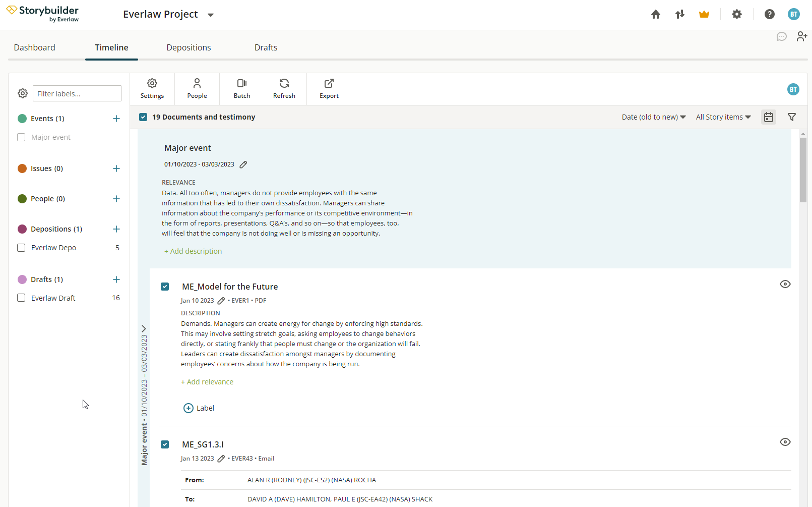Export the timeline
The height and width of the screenshot is (507, 812).
click(x=329, y=89)
